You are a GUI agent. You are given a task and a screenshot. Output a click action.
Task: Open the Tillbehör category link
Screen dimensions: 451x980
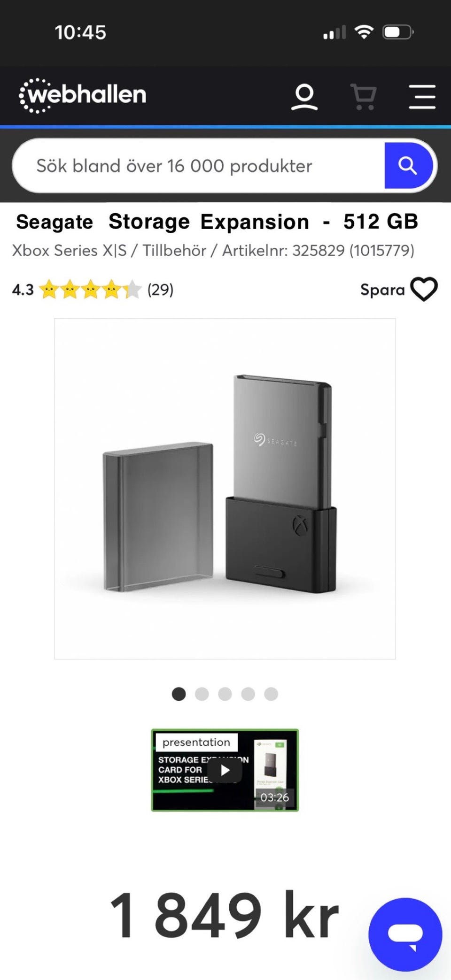pos(174,251)
